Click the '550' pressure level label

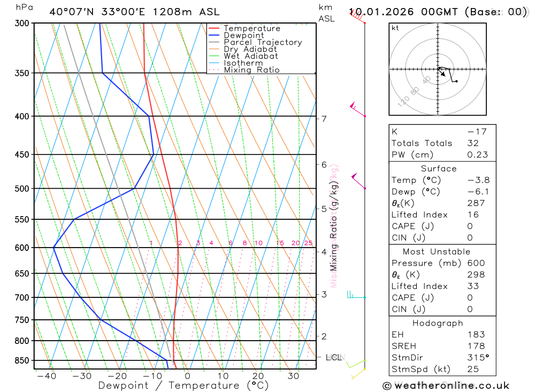pos(22,219)
